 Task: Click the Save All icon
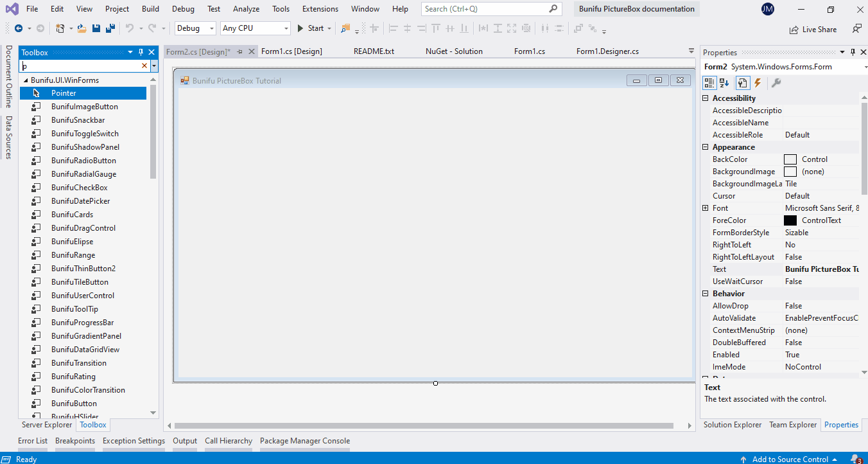[x=110, y=28]
